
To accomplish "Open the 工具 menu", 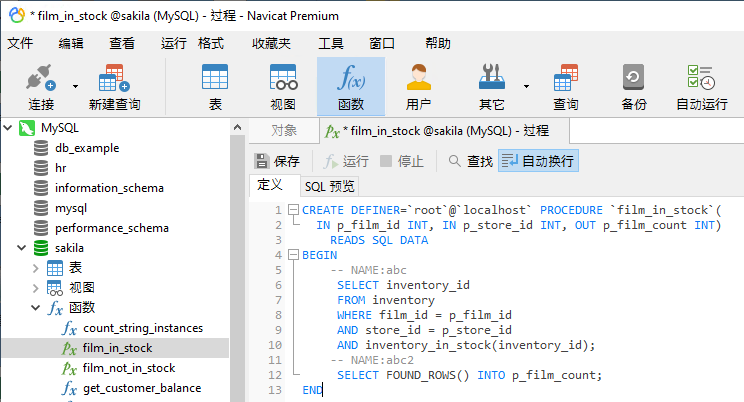I will pos(331,44).
